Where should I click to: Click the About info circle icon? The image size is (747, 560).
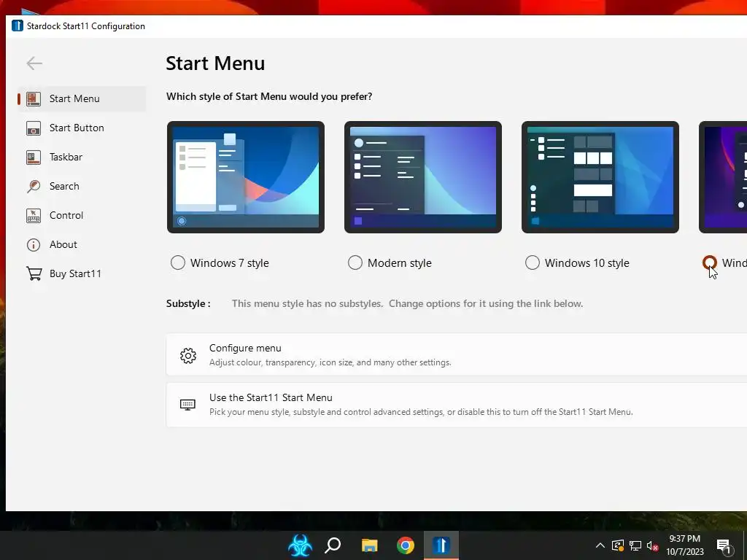coord(34,245)
